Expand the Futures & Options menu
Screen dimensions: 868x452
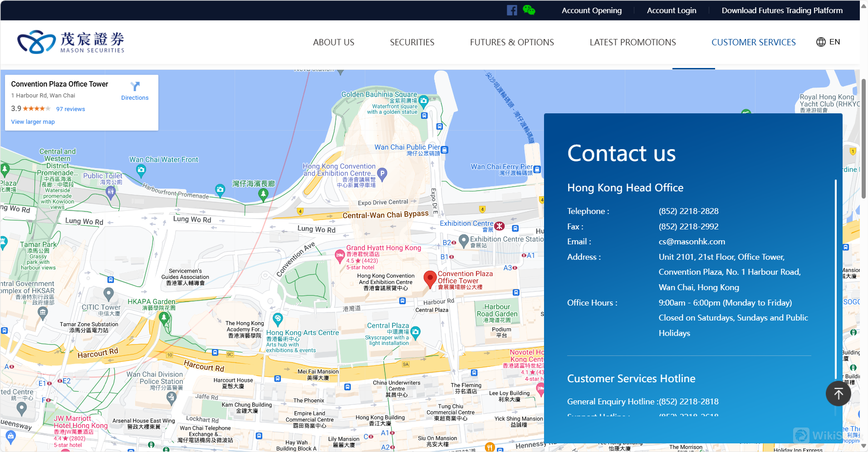point(511,42)
